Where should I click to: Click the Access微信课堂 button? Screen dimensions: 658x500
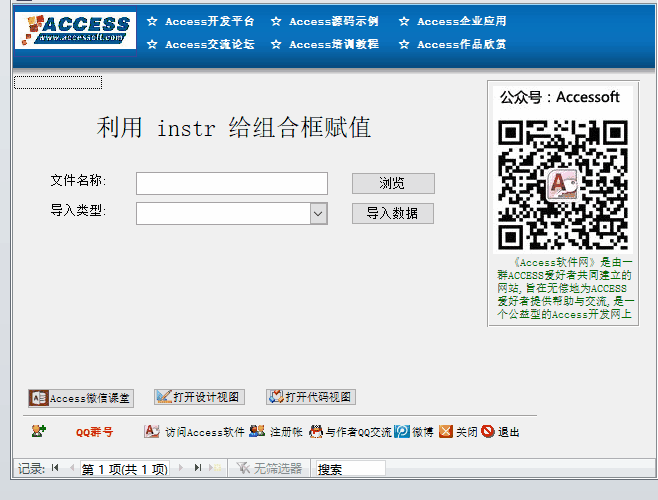coord(81,398)
